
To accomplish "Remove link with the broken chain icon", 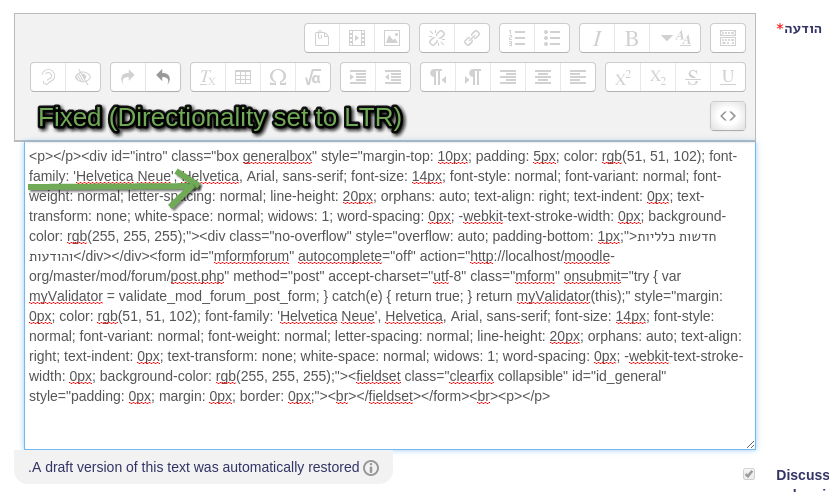I will (437, 38).
